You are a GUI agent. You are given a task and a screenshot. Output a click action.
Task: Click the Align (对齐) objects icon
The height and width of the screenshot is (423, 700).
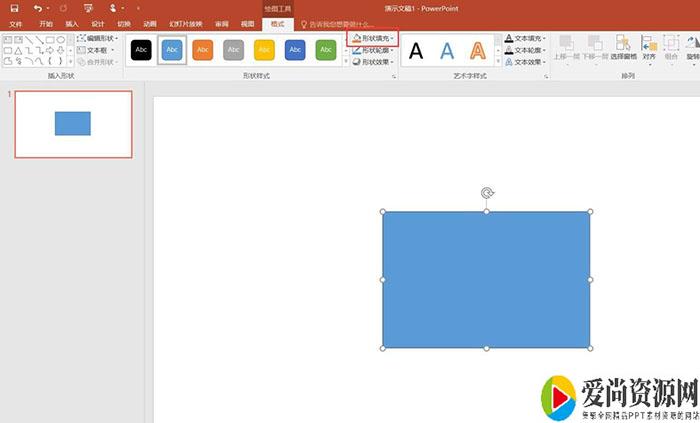pyautogui.click(x=649, y=47)
